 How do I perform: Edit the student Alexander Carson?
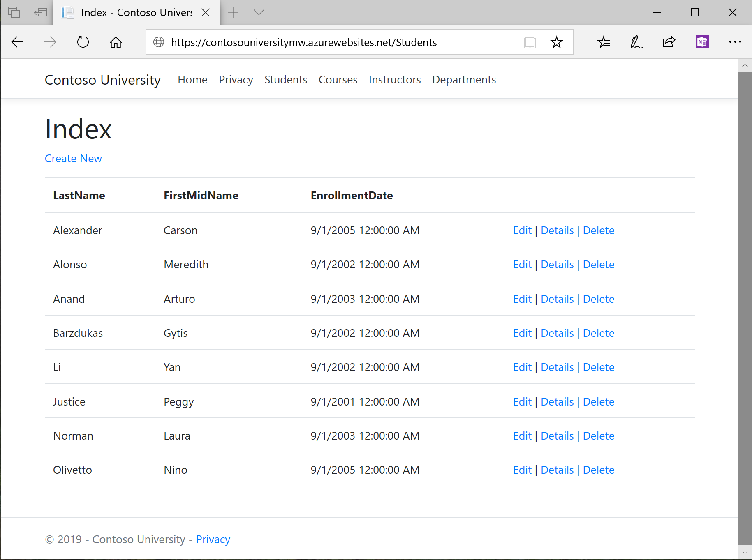coord(522,230)
